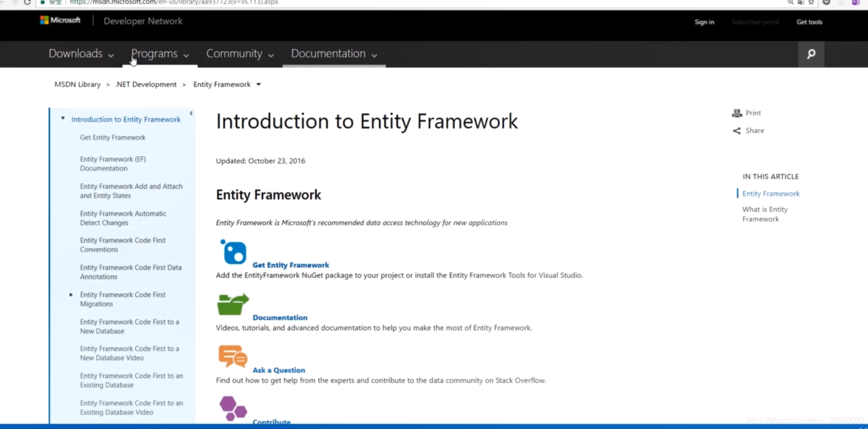Screen dimensions: 868x429
Task: Open the Subscriber portal link
Action: [x=755, y=22]
